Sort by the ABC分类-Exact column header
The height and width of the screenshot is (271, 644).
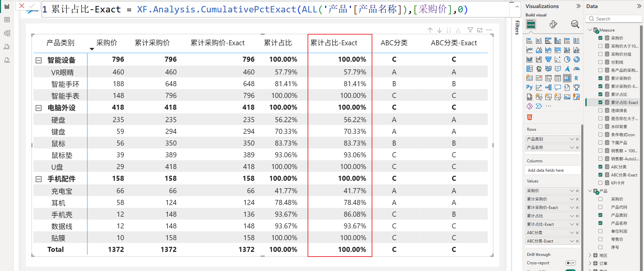[453, 43]
